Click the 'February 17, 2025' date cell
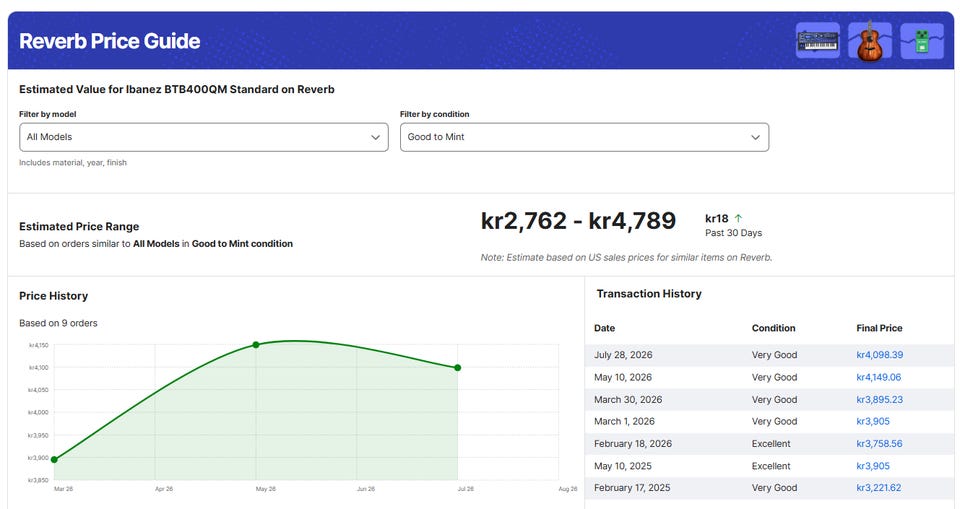The width and height of the screenshot is (960, 509). (x=632, y=488)
